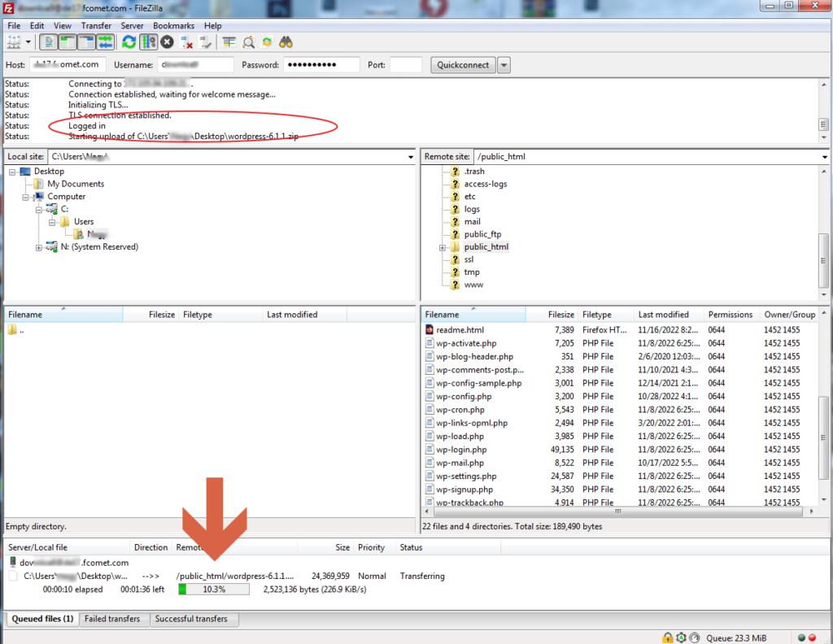Expand the public_html remote folder
The width and height of the screenshot is (833, 644).
[x=442, y=247]
